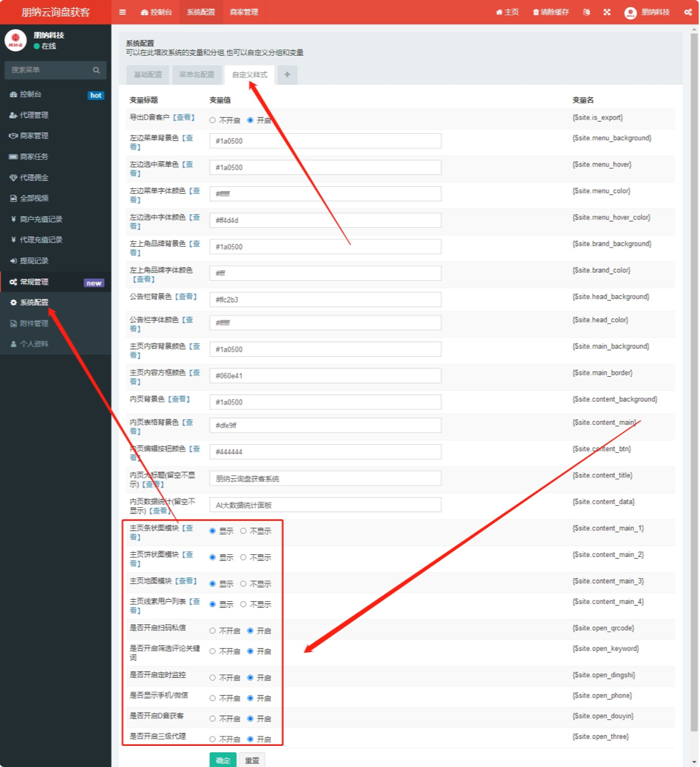Click the home icon next to 主页
This screenshot has height=767, width=700.
coord(499,12)
